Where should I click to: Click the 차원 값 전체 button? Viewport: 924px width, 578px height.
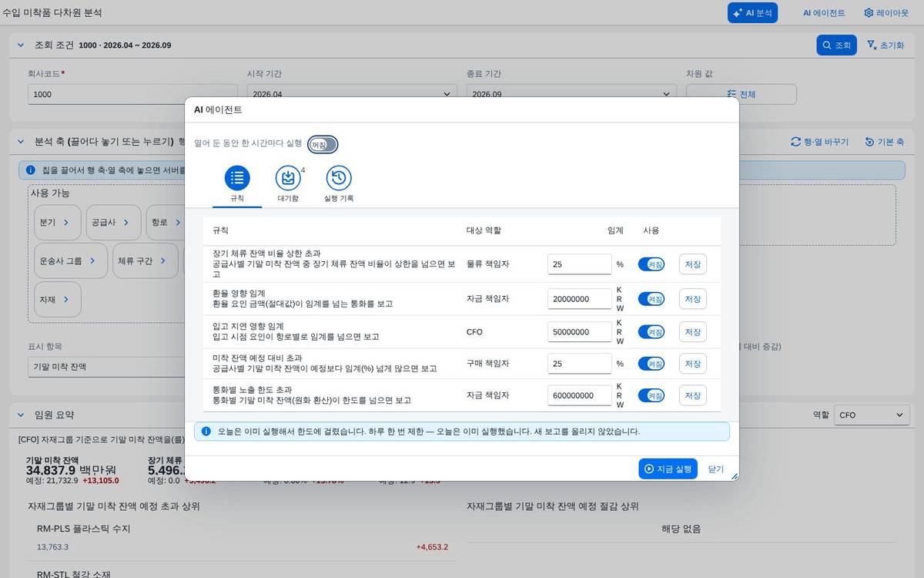click(741, 94)
